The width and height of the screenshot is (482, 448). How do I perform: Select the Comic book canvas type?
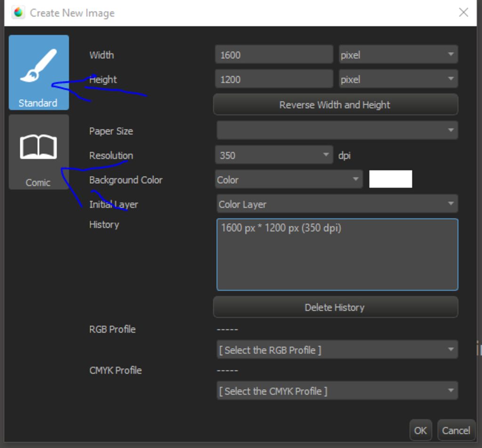[x=39, y=152]
